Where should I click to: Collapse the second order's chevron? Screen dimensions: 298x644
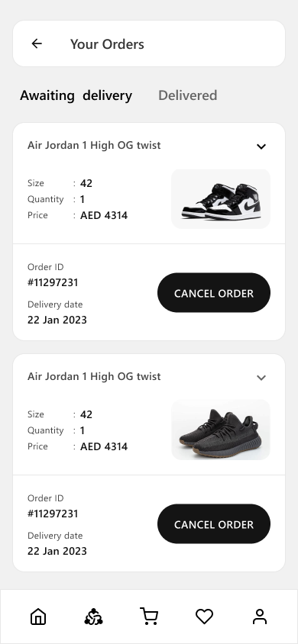pyautogui.click(x=261, y=378)
